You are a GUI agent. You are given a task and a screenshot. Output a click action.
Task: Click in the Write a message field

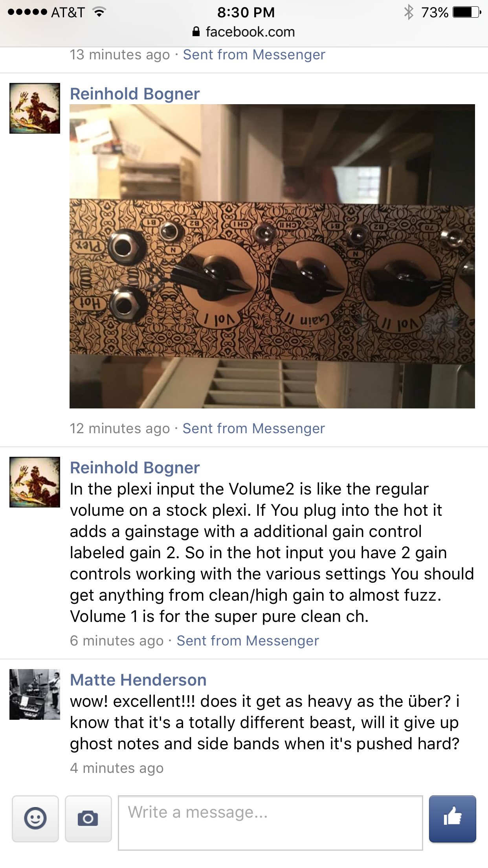[x=270, y=823]
